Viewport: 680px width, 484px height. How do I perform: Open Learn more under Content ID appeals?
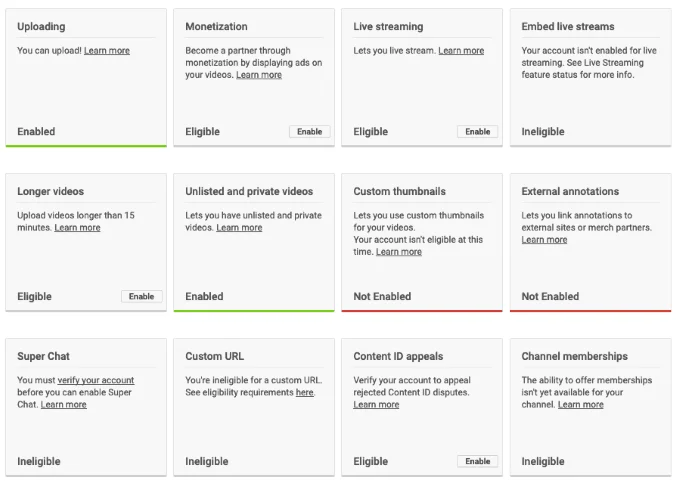(x=377, y=405)
